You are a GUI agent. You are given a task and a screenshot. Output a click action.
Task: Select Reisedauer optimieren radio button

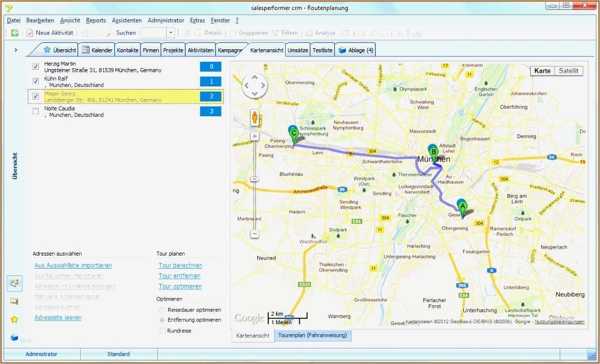point(162,310)
